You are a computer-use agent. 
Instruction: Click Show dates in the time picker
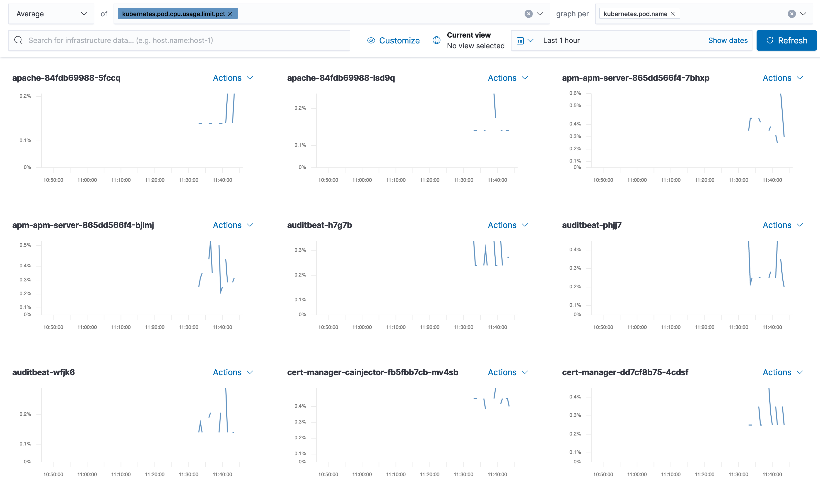point(728,40)
